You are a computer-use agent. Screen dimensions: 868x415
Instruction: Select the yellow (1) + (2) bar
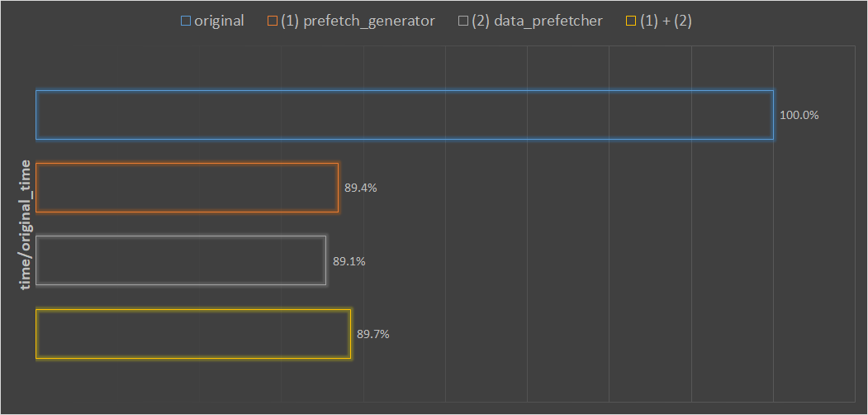[x=193, y=334]
